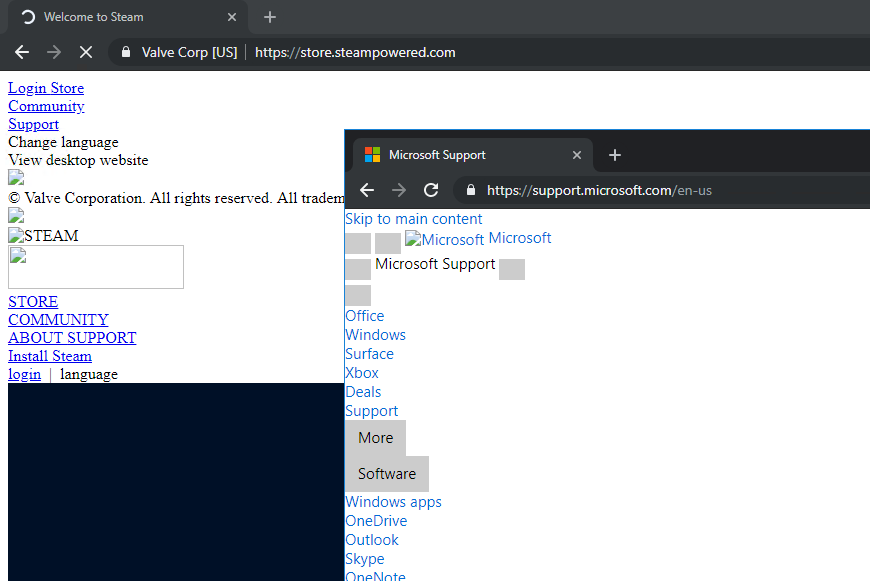Image resolution: width=870 pixels, height=581 pixels.
Task: Open the uppercase SUPPORT link
Action: coord(102,338)
